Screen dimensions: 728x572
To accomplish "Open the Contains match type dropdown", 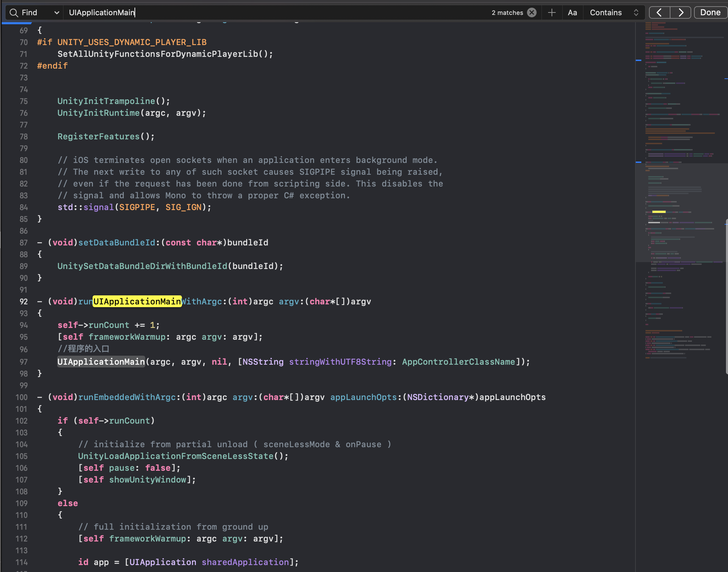I will tap(614, 13).
